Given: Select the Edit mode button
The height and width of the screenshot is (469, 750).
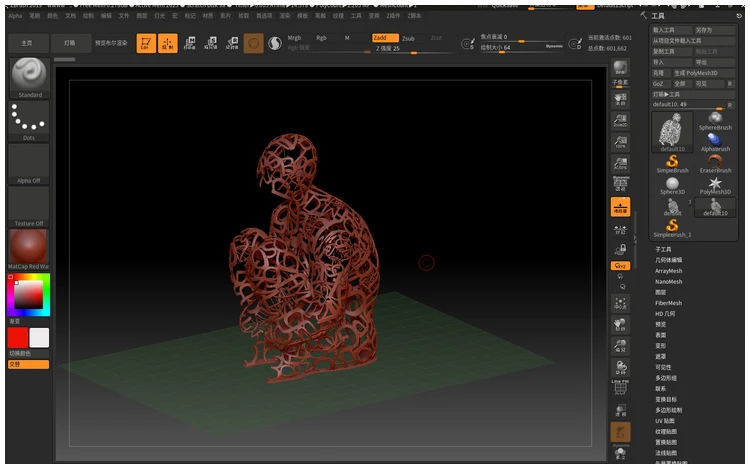Looking at the screenshot, I should (x=145, y=43).
